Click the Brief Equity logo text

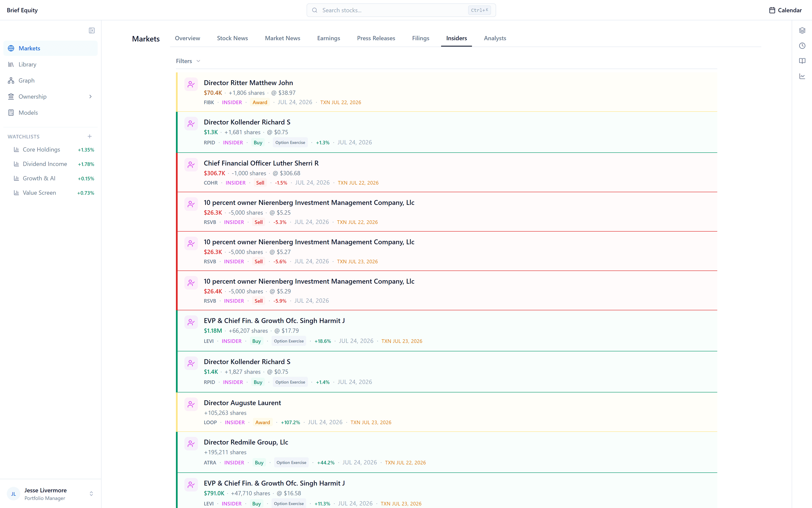pos(22,10)
